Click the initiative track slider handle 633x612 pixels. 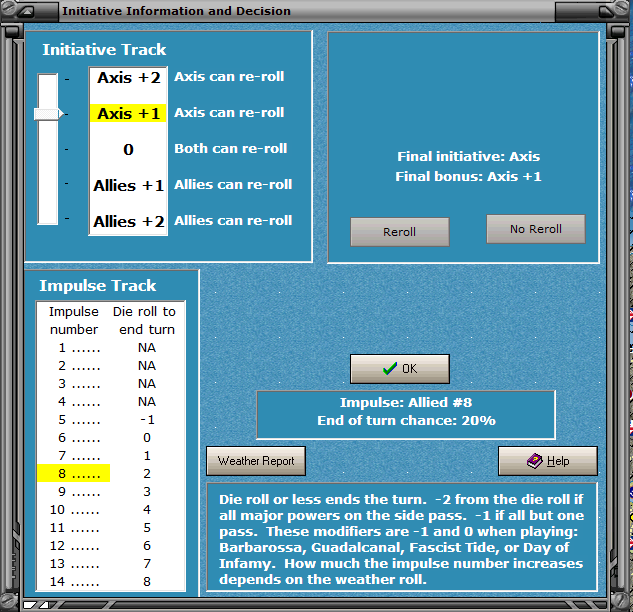(48, 114)
